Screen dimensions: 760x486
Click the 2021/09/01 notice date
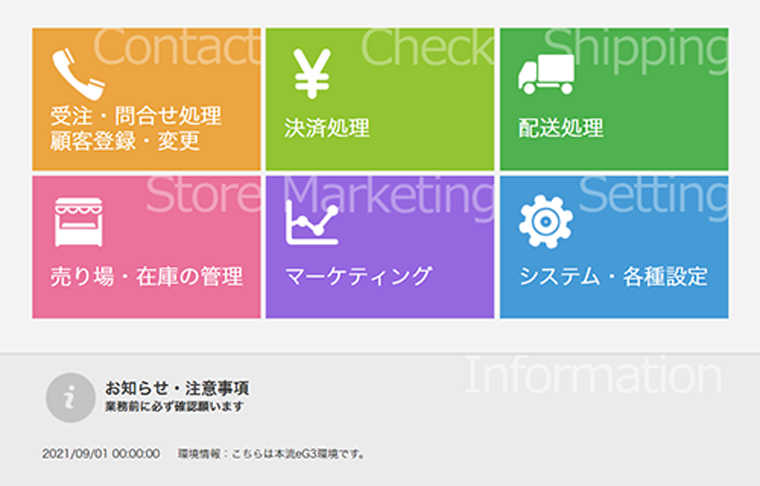click(101, 454)
